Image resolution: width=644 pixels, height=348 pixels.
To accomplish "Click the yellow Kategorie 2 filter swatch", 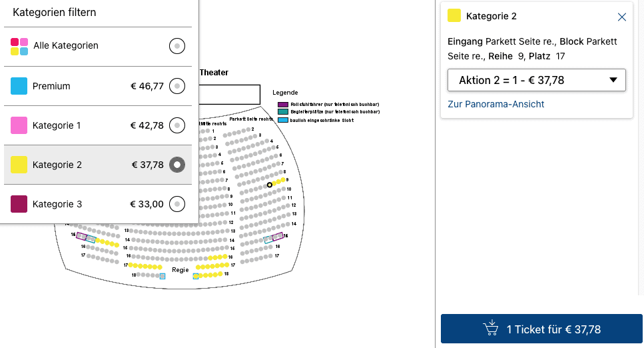I will coord(19,165).
